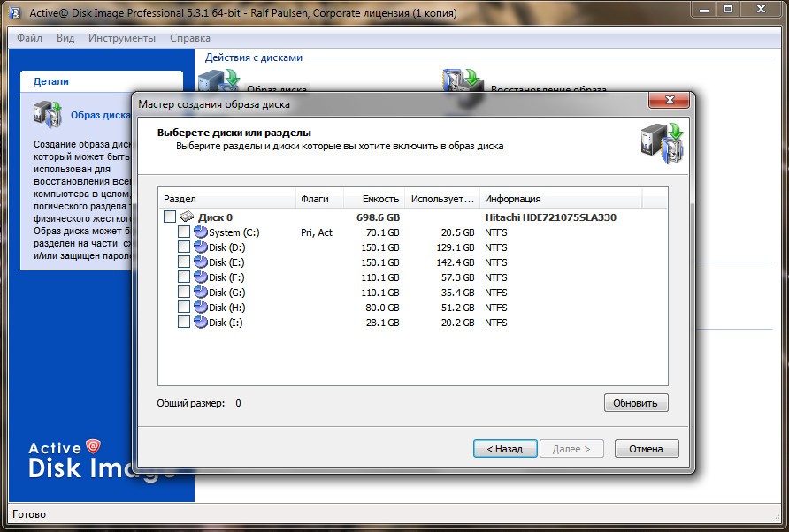The image size is (789, 532).
Task: Tick the Disk (I:) checkbox
Action: (184, 323)
